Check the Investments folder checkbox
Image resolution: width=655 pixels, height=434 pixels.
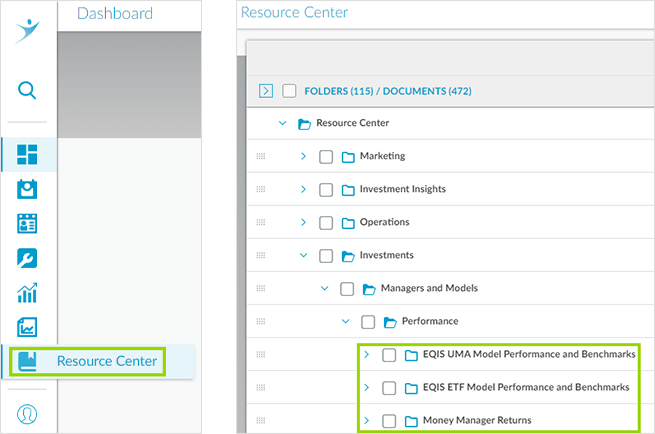(326, 256)
